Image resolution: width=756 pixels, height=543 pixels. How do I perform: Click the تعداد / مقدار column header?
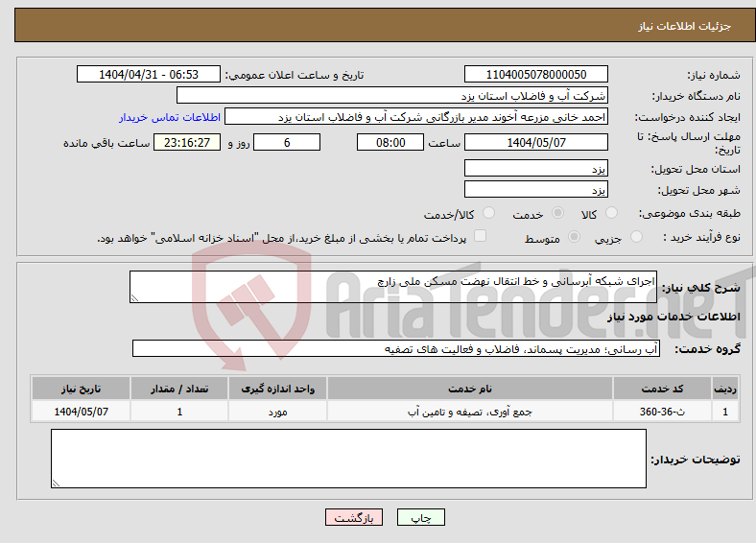pyautogui.click(x=179, y=389)
